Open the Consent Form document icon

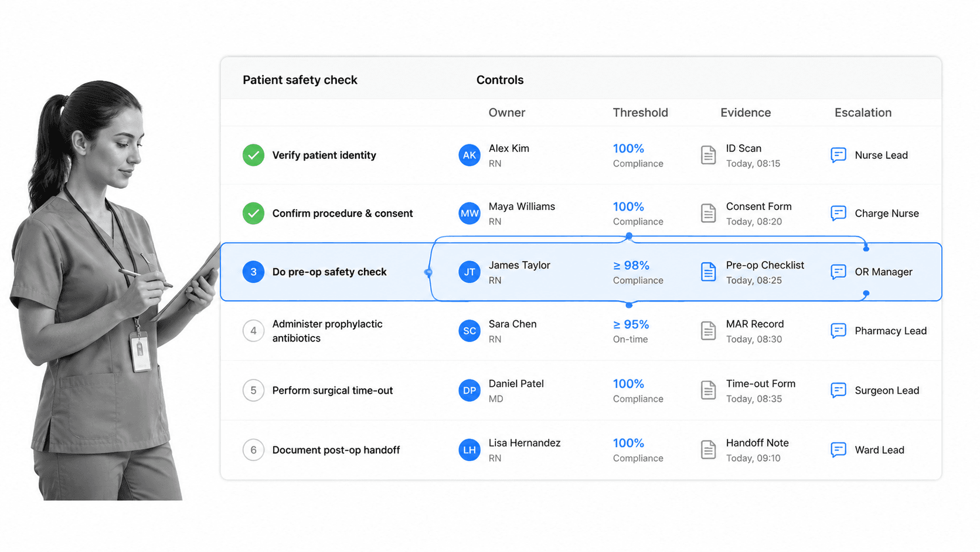(x=708, y=214)
